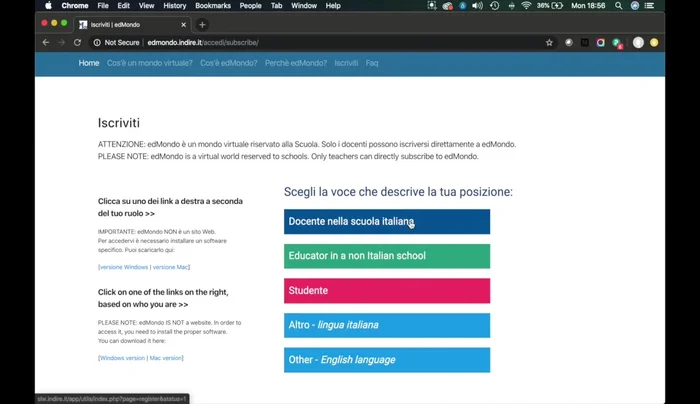Click the Mon 18:56 clock
The width and height of the screenshot is (700, 404).
588,6
